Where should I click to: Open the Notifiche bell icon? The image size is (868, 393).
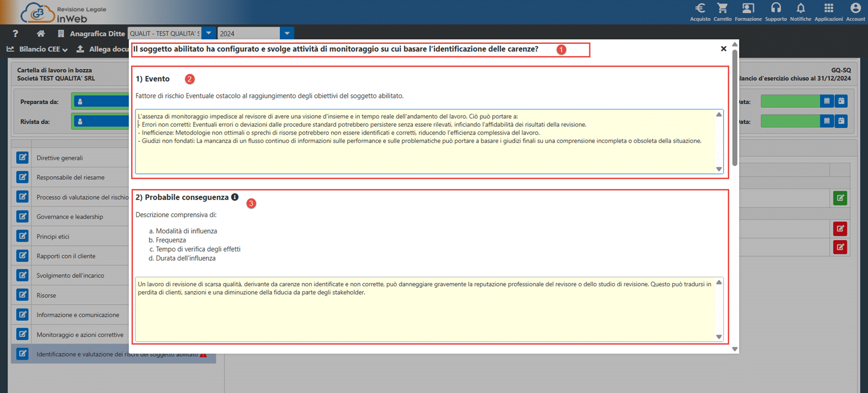(800, 8)
